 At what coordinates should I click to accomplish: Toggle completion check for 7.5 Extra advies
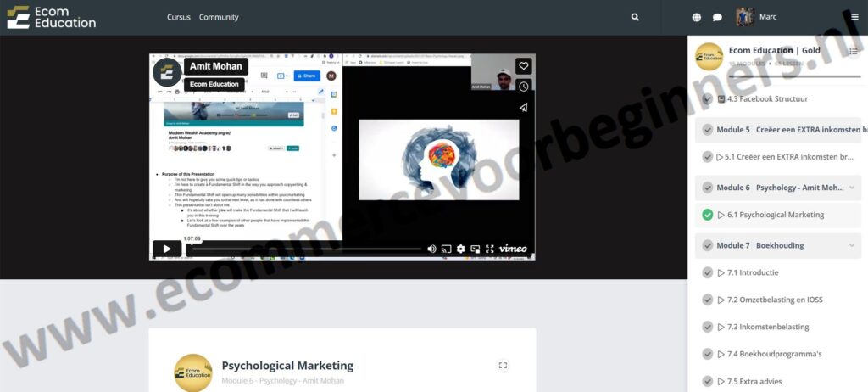(707, 382)
